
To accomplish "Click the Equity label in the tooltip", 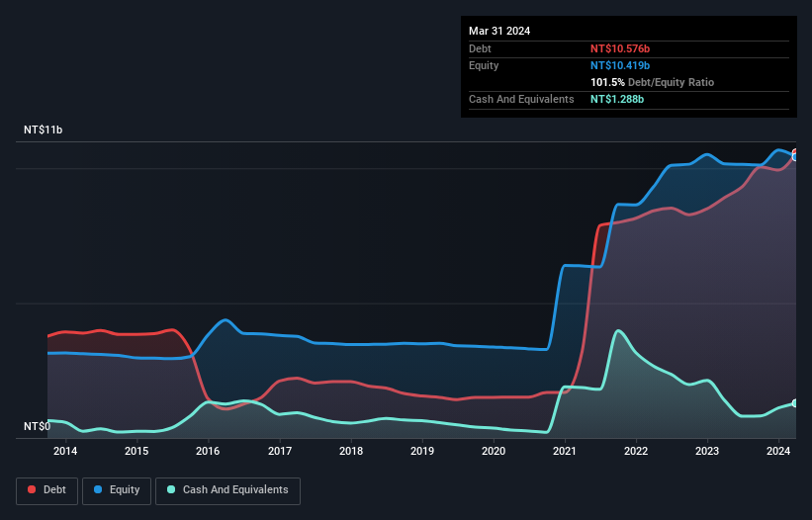I will [484, 65].
